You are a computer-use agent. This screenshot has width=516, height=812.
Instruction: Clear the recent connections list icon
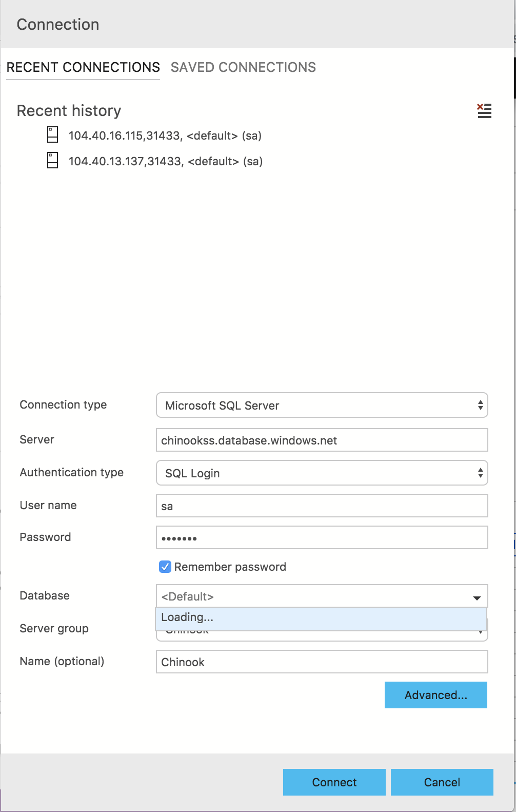484,110
